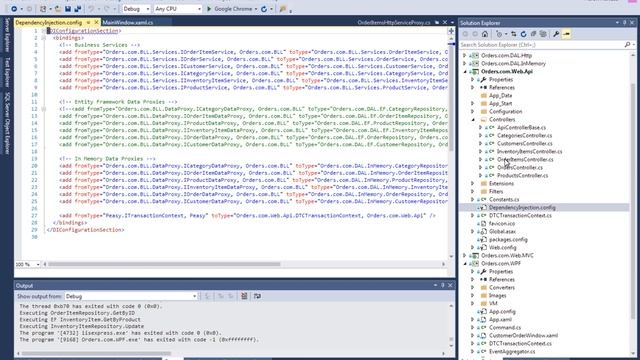The width and height of the screenshot is (640, 360).
Task: Expand the Orders.com.DAL.InMemory project
Action: pos(465,64)
